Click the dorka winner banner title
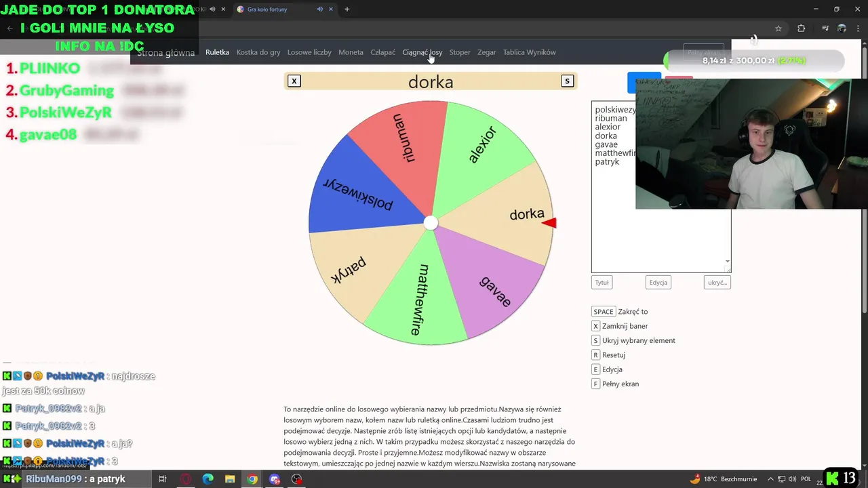This screenshot has height=488, width=868. point(431,82)
